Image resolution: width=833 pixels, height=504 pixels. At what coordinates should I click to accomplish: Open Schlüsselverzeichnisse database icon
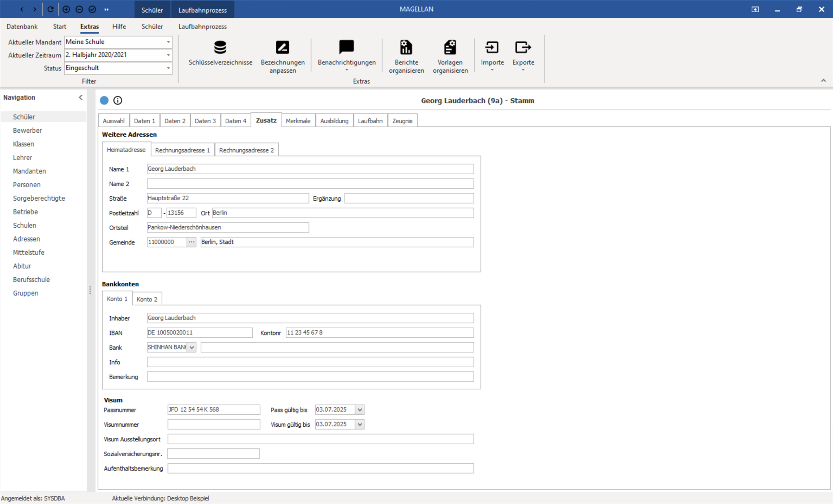[220, 47]
